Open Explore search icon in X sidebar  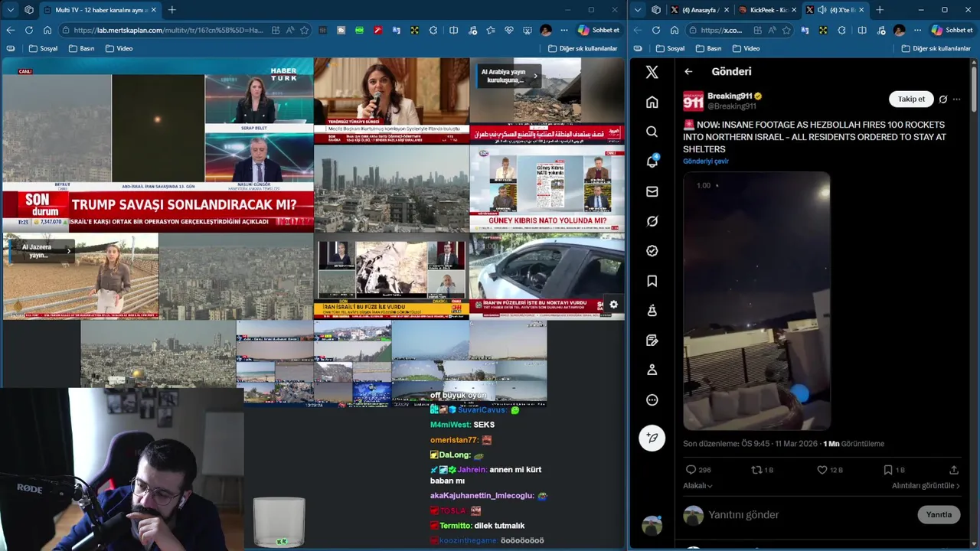point(652,132)
